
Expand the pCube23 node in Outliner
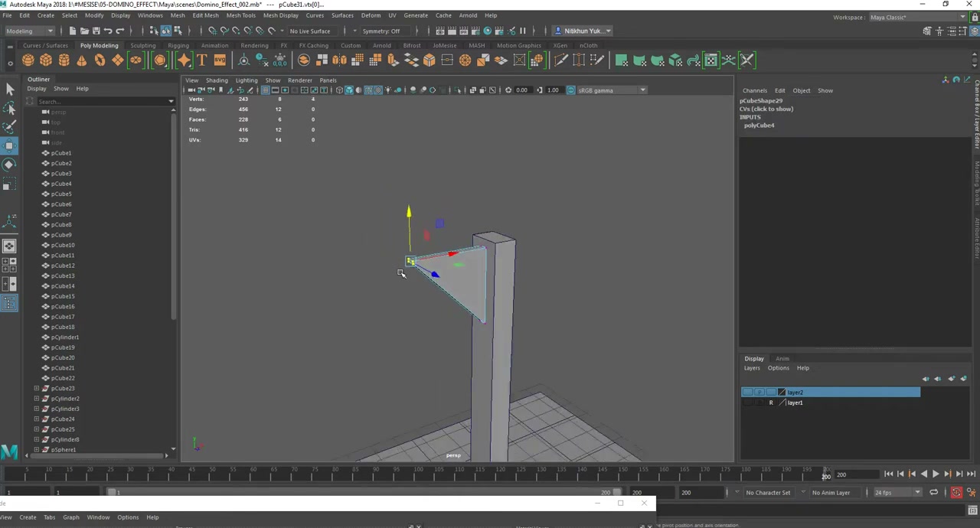coord(36,389)
